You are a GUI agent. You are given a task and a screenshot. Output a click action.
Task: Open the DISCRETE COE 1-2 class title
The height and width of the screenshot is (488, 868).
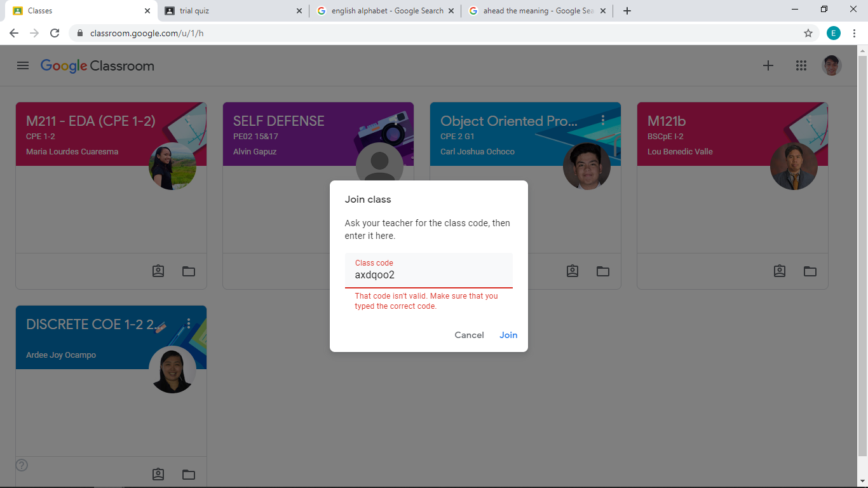click(95, 324)
